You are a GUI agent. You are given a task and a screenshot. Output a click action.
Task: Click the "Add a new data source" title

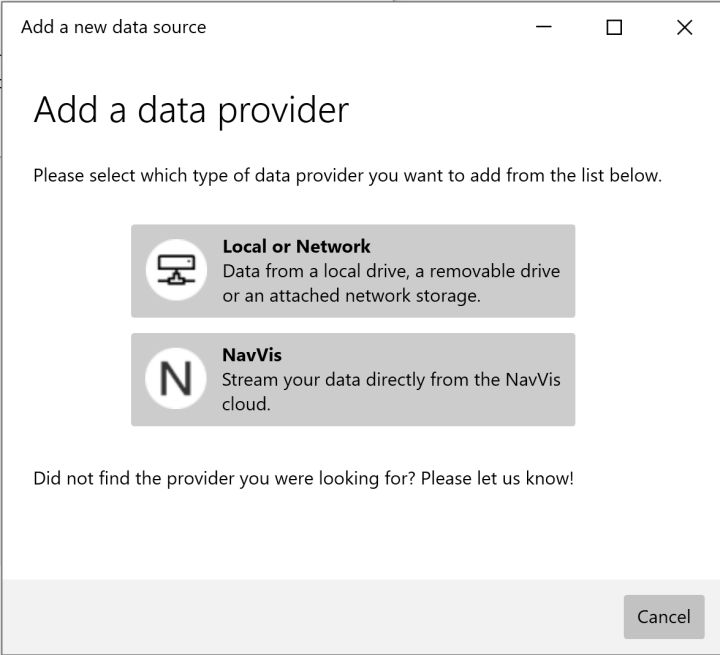[x=113, y=27]
